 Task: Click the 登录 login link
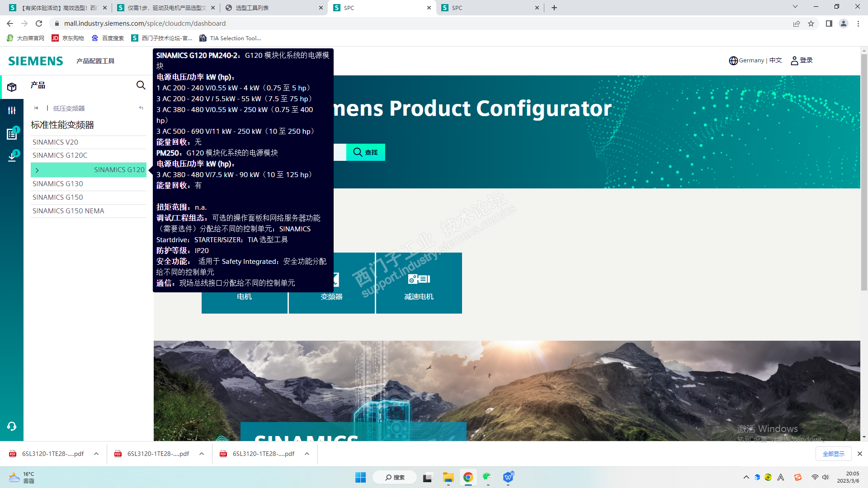point(806,61)
